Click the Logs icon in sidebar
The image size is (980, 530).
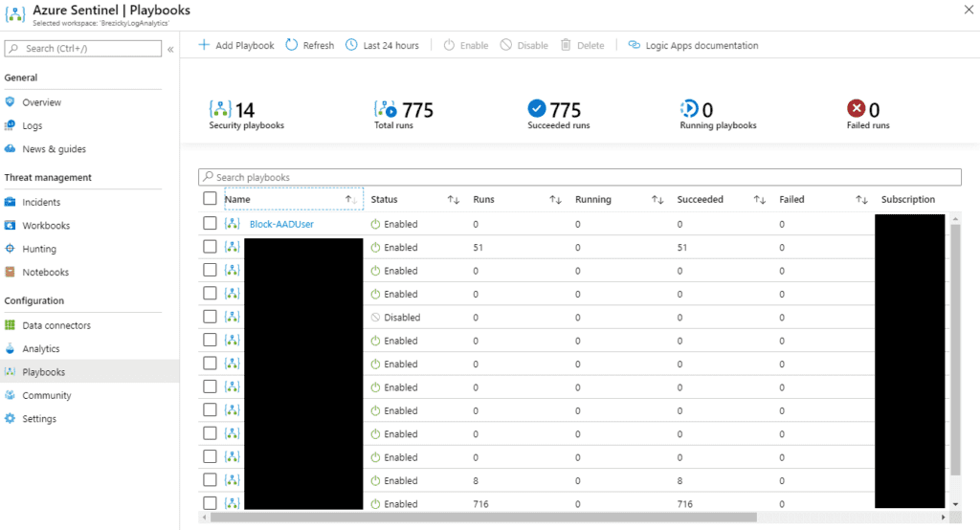tap(10, 125)
